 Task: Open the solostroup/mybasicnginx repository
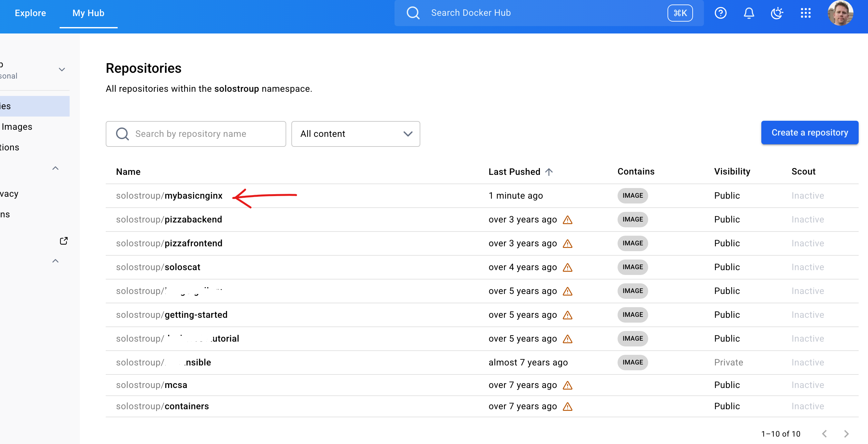[169, 195]
